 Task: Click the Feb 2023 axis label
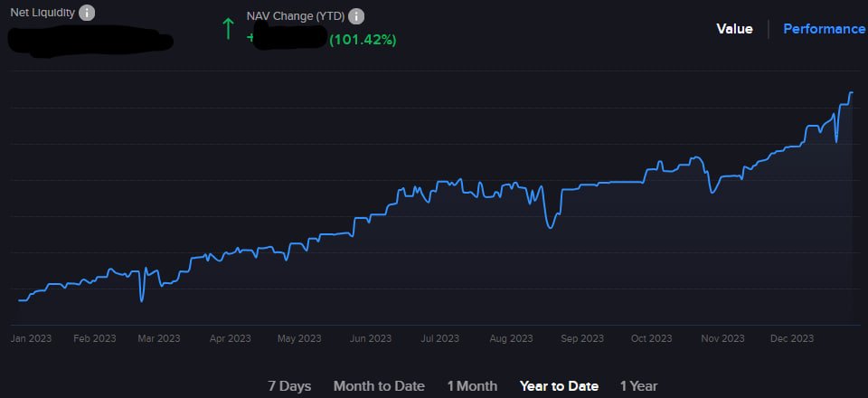[95, 338]
